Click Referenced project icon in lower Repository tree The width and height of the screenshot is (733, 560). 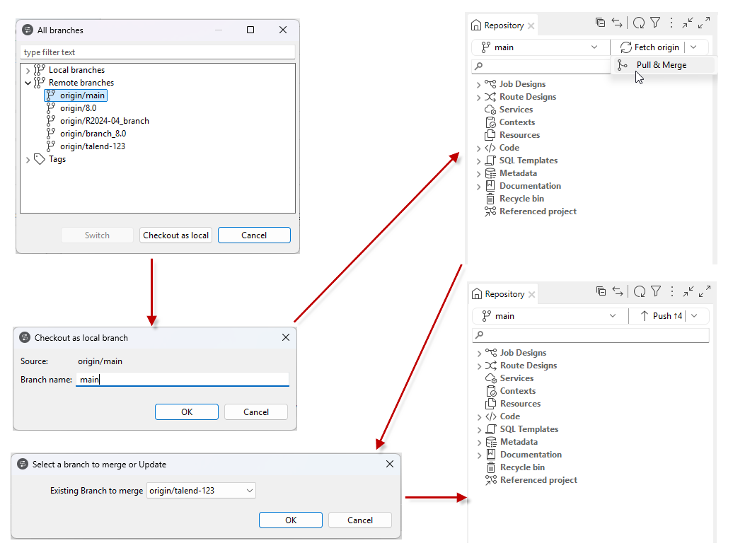click(x=491, y=480)
